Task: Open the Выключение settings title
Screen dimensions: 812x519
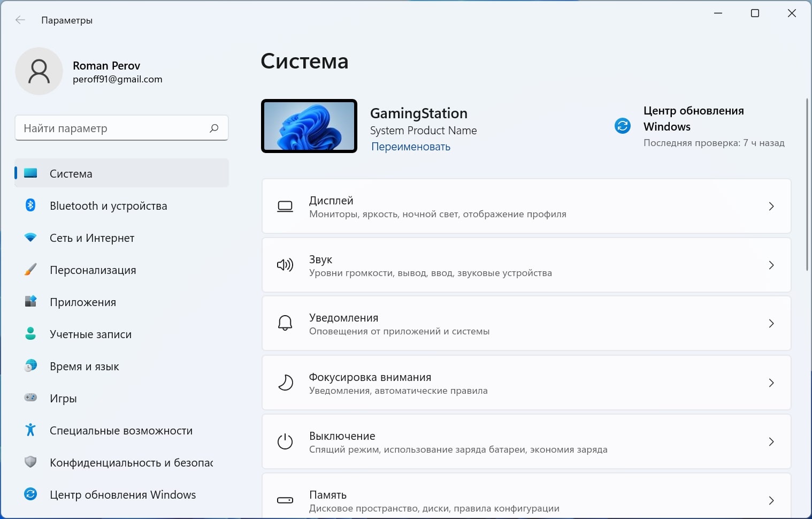Action: 342,436
